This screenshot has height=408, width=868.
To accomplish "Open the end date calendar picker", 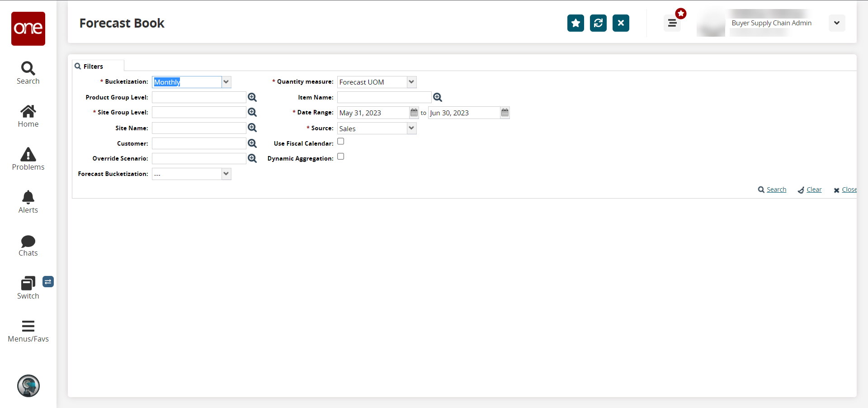I will point(505,113).
